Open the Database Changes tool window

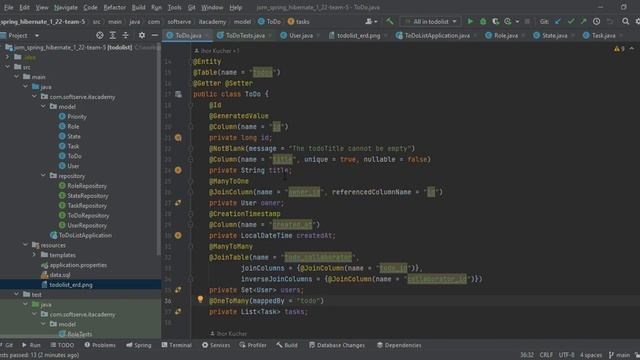tap(337, 345)
